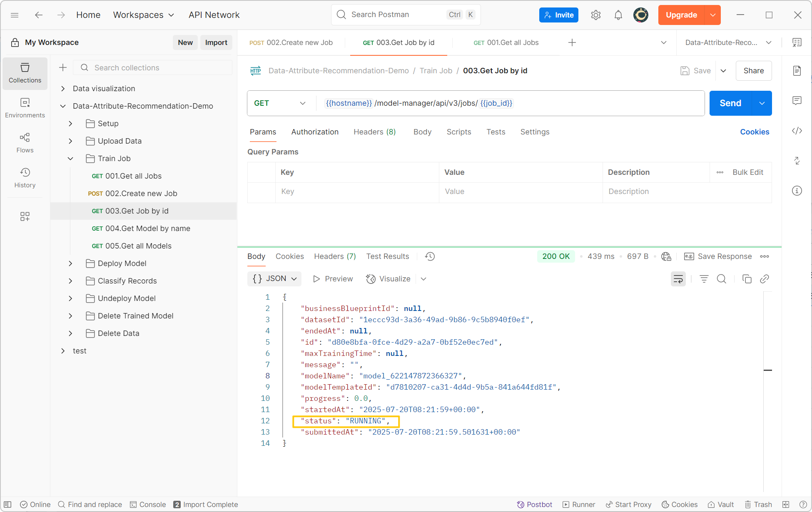Open the Cookies link in request pane
The width and height of the screenshot is (812, 512).
point(755,132)
